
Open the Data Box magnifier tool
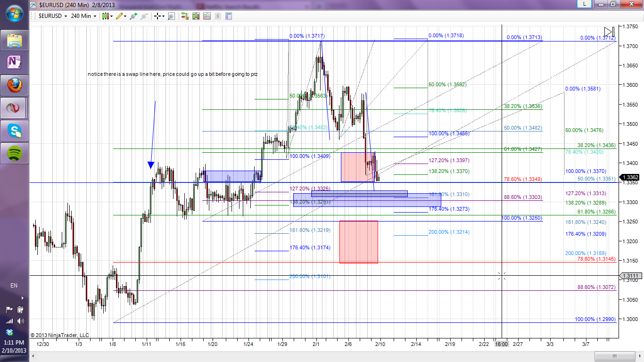[171, 16]
